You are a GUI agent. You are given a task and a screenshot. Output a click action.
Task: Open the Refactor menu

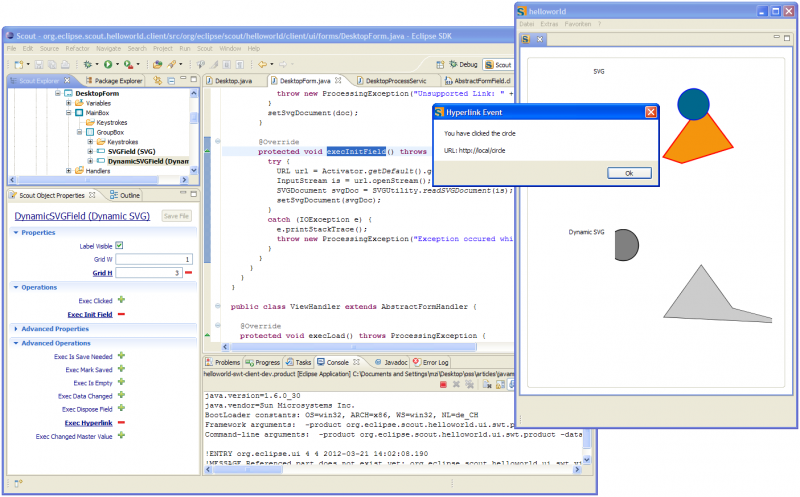(77, 48)
